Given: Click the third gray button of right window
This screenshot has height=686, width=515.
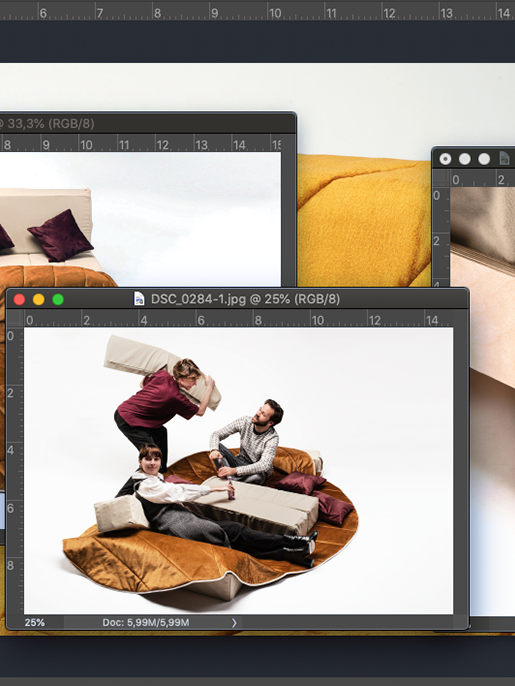Looking at the screenshot, I should (484, 159).
